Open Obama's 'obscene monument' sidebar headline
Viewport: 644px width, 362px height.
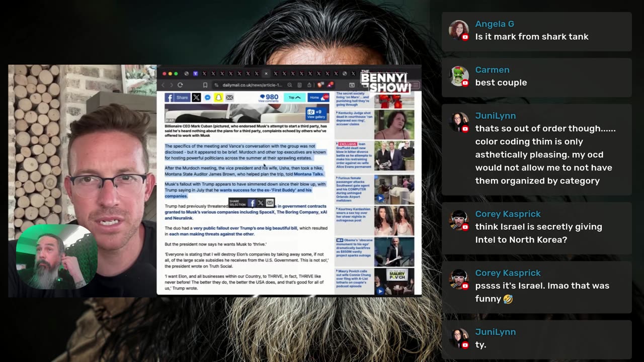tap(354, 248)
